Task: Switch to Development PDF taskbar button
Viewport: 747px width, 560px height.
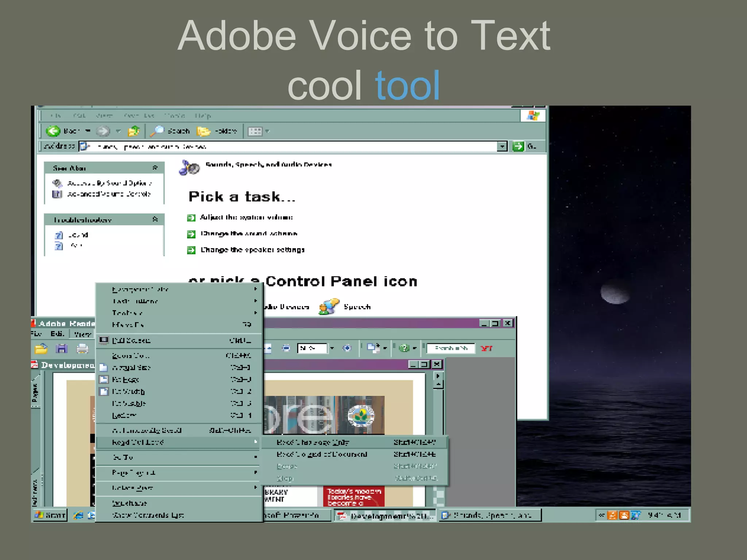Action: (385, 516)
